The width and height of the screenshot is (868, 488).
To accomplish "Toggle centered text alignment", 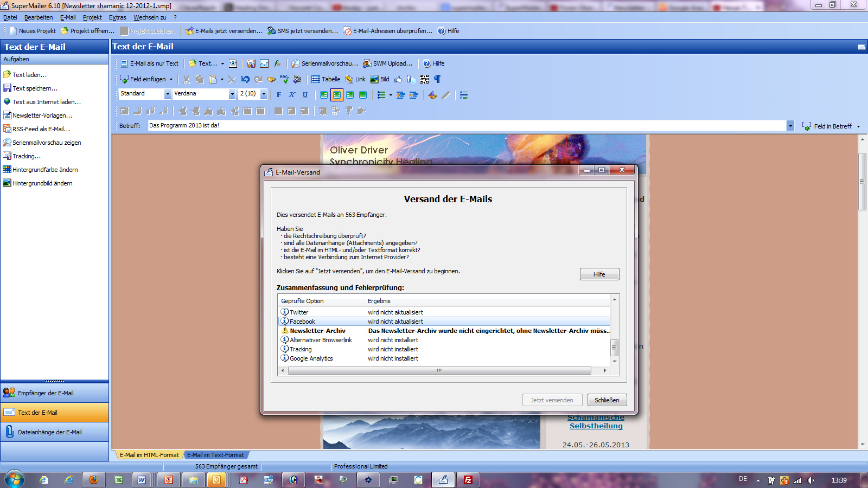I will click(337, 95).
